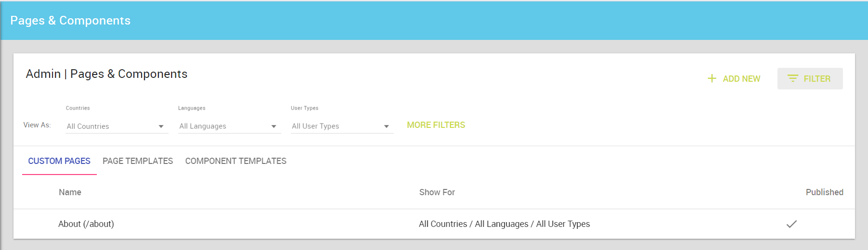Click the Published checkmark for About page
Screen dimensions: 868x250
click(791, 224)
